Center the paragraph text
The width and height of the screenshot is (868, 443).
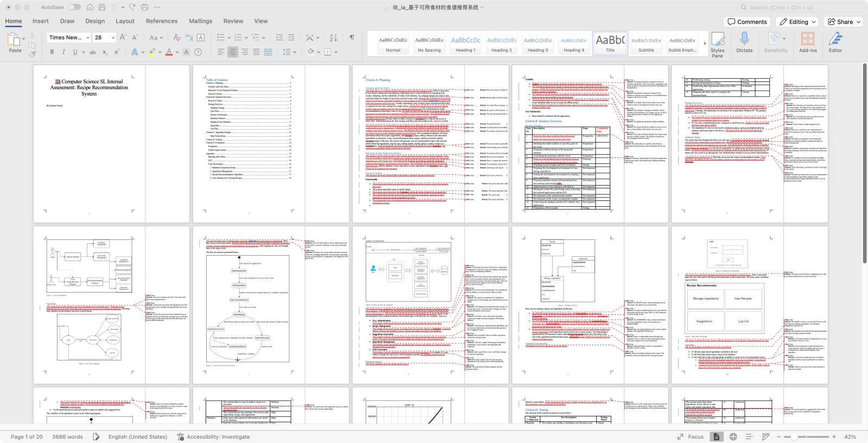coord(233,52)
